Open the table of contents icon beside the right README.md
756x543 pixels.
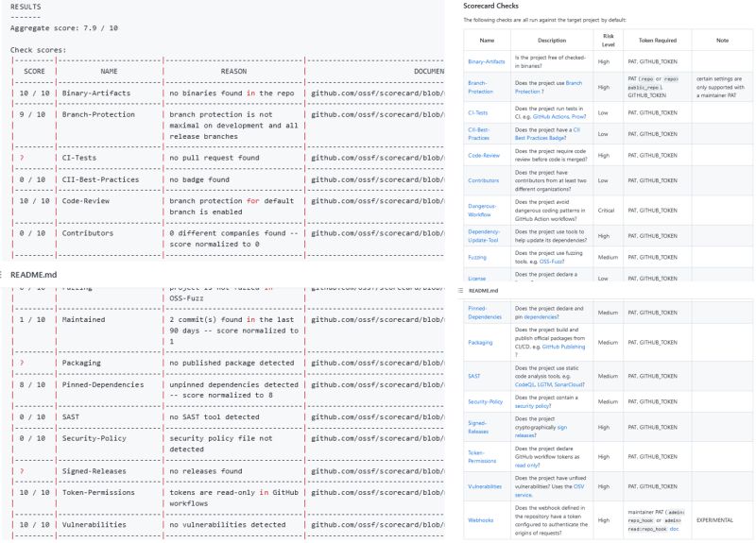click(460, 291)
